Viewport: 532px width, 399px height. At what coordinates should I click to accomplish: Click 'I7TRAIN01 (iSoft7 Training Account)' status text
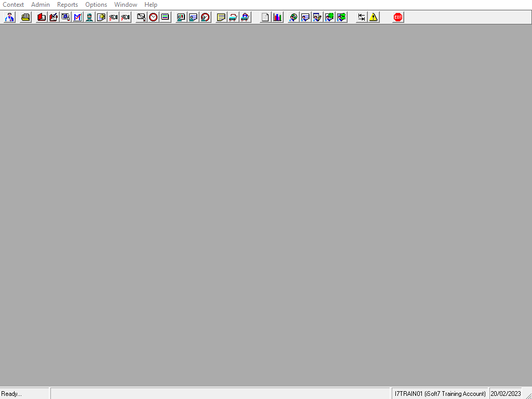pyautogui.click(x=440, y=394)
